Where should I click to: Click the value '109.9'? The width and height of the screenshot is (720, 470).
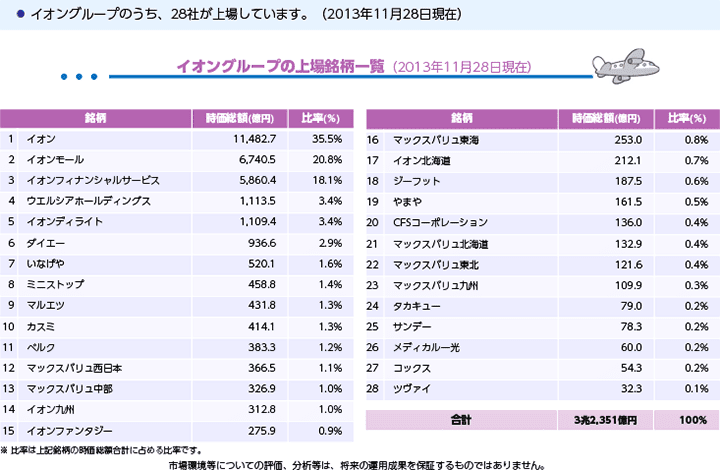[x=628, y=285]
